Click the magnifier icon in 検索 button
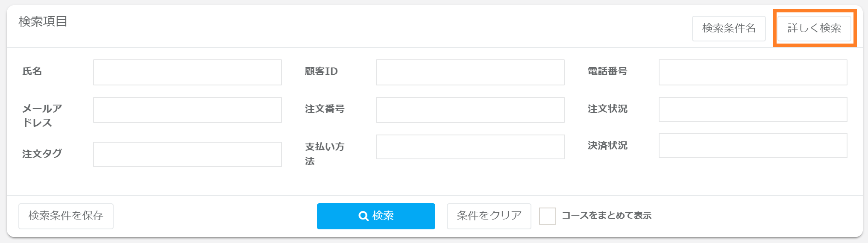Screen dimensions: 868x243 364,216
